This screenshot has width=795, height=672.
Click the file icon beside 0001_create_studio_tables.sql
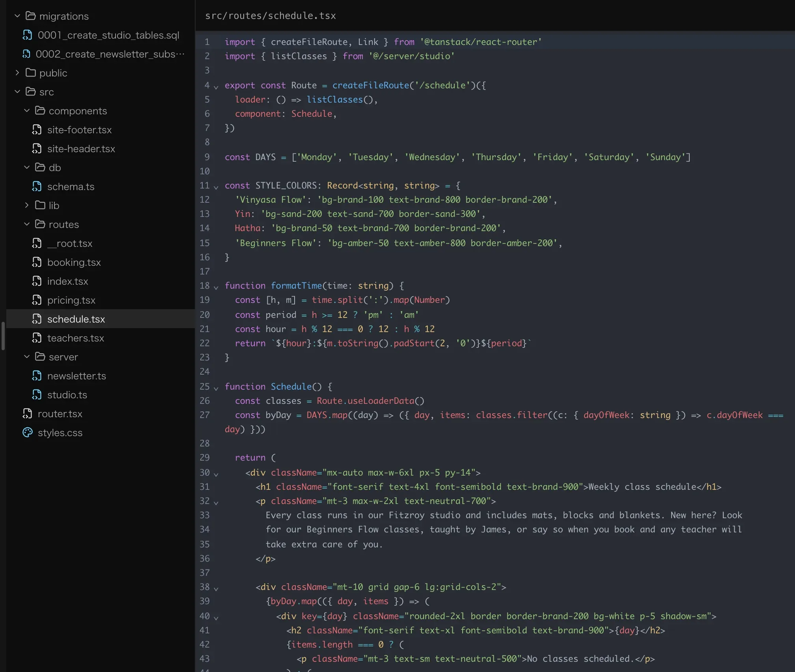coord(27,35)
